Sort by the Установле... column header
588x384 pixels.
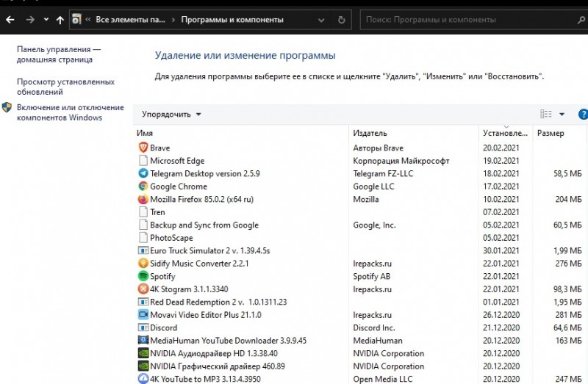click(x=506, y=133)
